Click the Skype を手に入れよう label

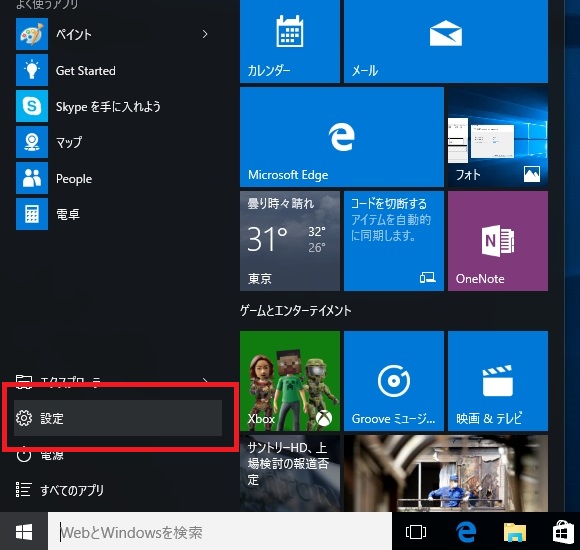108,107
